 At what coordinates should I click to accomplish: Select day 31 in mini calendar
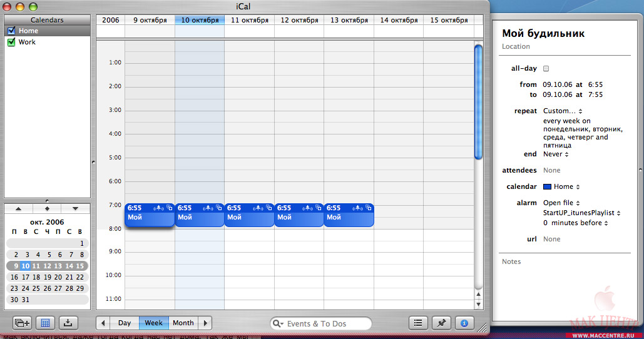[x=26, y=300]
